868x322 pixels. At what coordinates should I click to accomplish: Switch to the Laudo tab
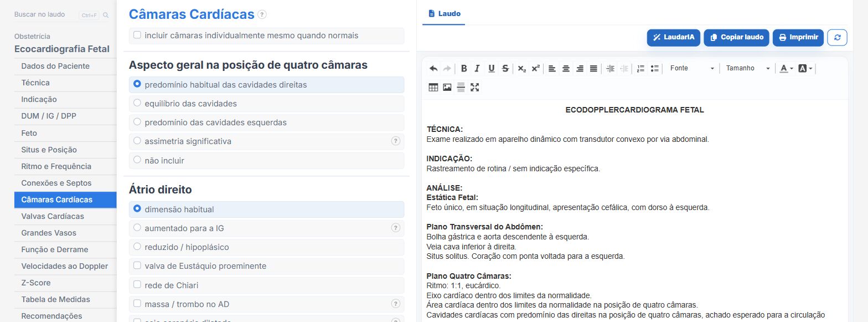pos(444,13)
